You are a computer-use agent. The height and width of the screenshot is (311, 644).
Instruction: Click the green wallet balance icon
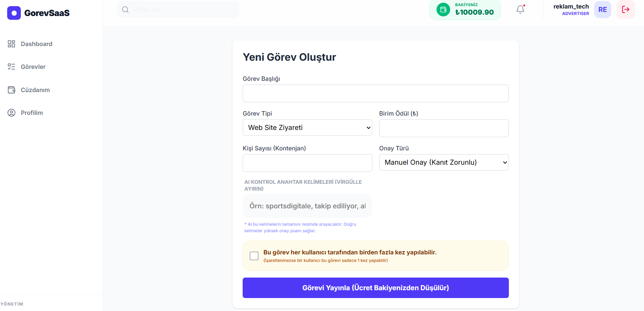[443, 10]
